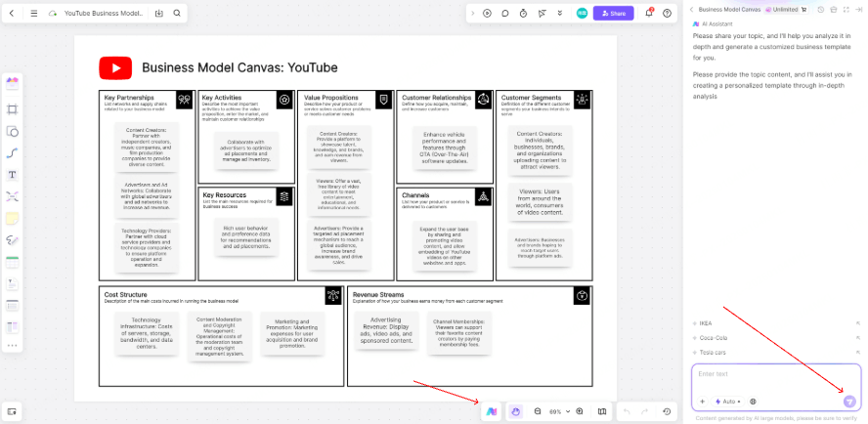The width and height of the screenshot is (868, 424).
Task: Select the Cost Structure heading
Action: (x=126, y=294)
